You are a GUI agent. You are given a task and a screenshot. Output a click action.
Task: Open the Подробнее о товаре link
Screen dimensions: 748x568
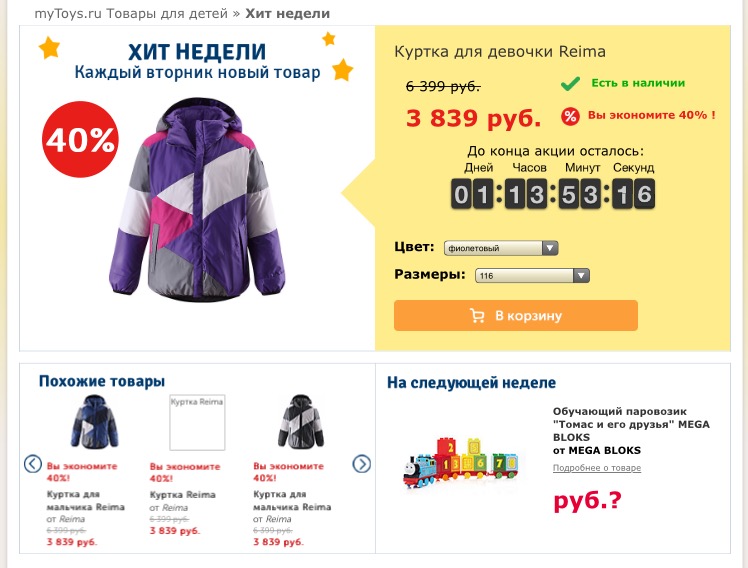597,468
